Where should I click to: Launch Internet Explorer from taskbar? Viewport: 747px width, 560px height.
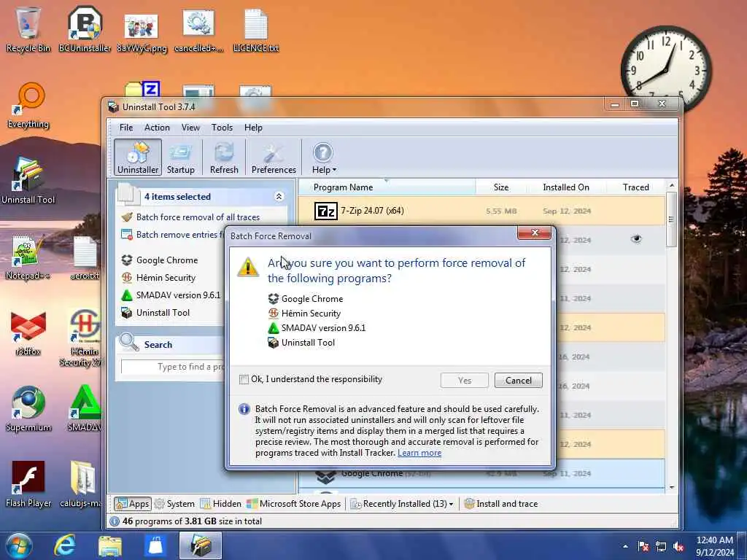coord(64,545)
